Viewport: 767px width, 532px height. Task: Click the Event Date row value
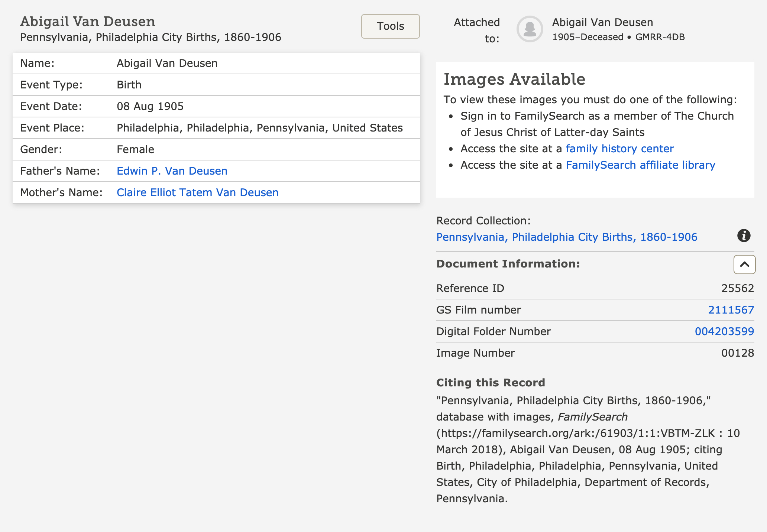pyautogui.click(x=150, y=106)
